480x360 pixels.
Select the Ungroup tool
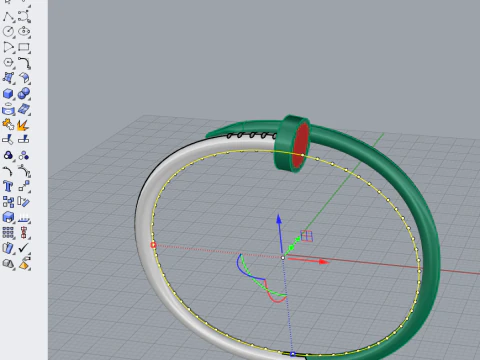[24, 155]
